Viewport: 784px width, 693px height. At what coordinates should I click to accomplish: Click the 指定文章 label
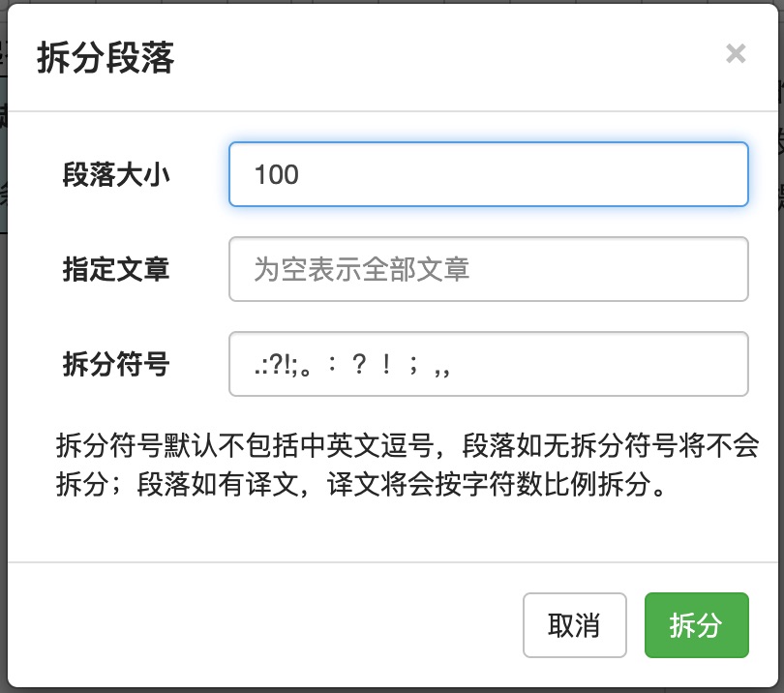(116, 269)
